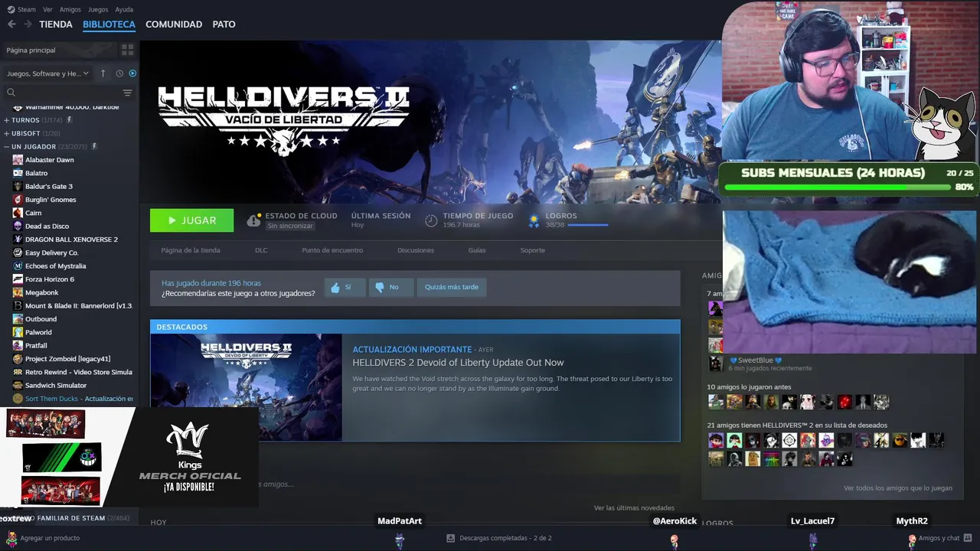Open Página de la tienda link
Screen dimensions: 980x551
(191, 250)
